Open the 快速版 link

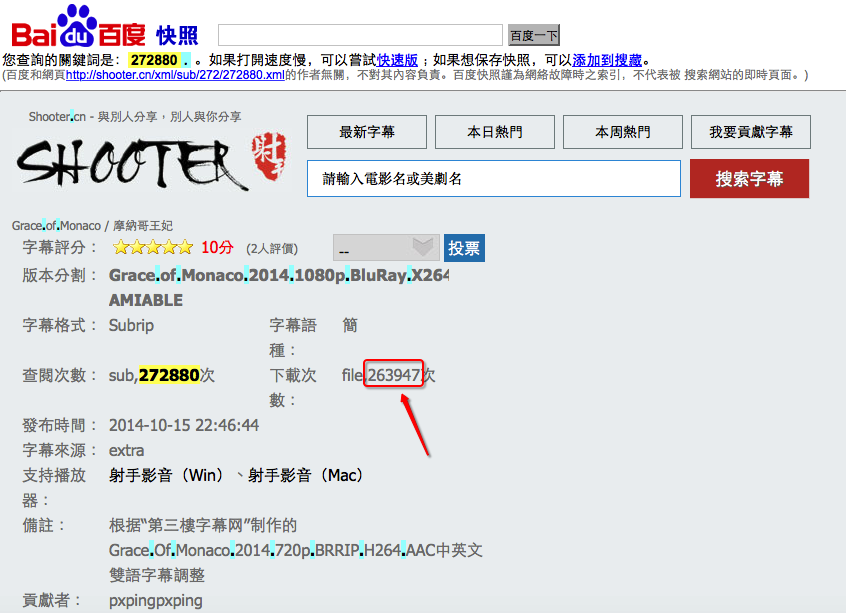(397, 60)
